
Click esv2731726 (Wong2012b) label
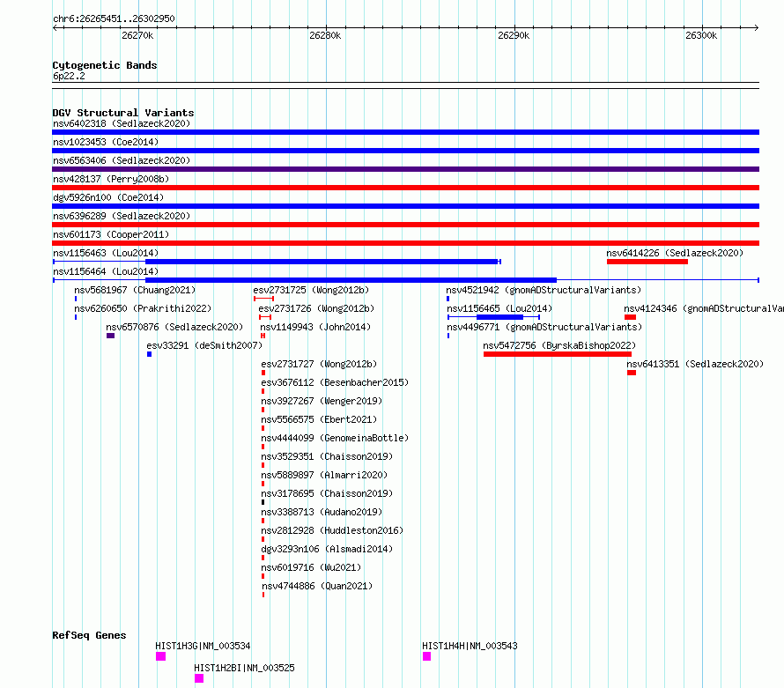[x=316, y=308]
